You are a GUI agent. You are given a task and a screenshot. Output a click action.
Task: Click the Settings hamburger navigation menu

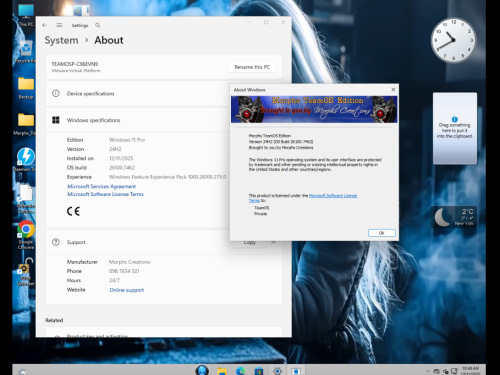pos(59,25)
